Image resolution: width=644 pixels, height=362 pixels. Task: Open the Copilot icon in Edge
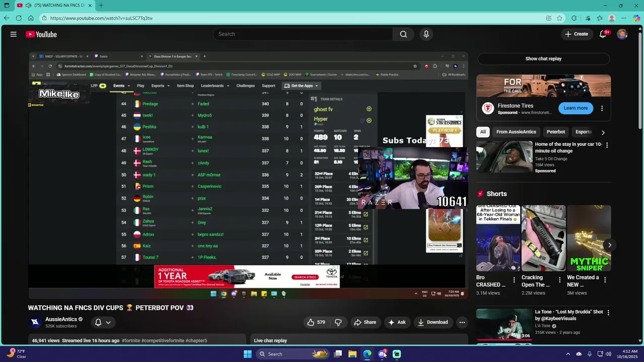pos(636,18)
